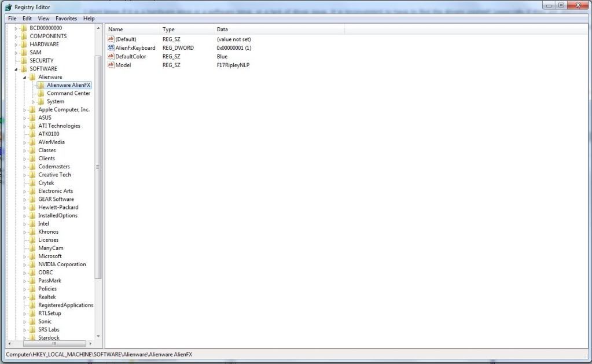Select the AlienFxKeyboard value name
This screenshot has width=592, height=364.
coord(135,47)
